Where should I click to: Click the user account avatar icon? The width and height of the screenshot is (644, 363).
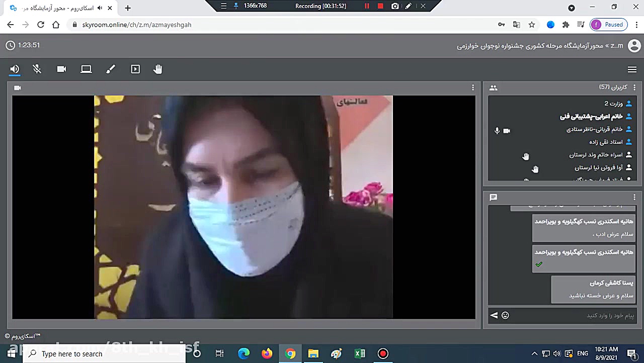click(634, 46)
